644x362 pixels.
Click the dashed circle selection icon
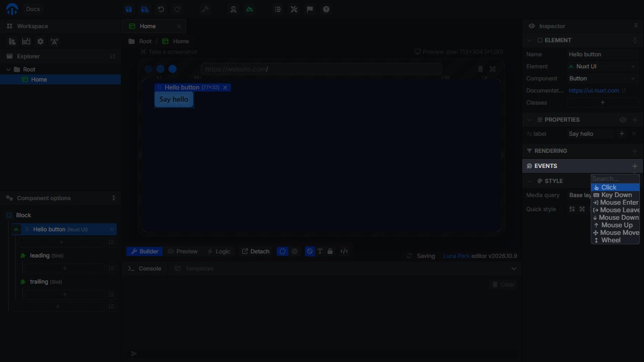(x=283, y=251)
